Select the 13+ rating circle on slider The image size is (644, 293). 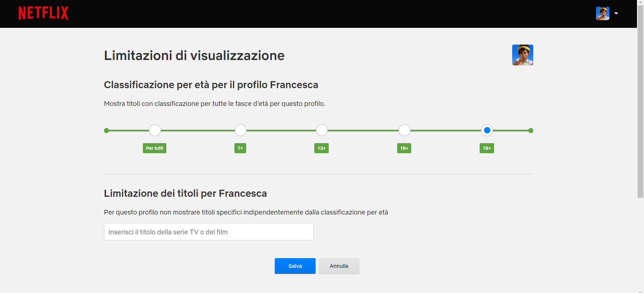322,130
